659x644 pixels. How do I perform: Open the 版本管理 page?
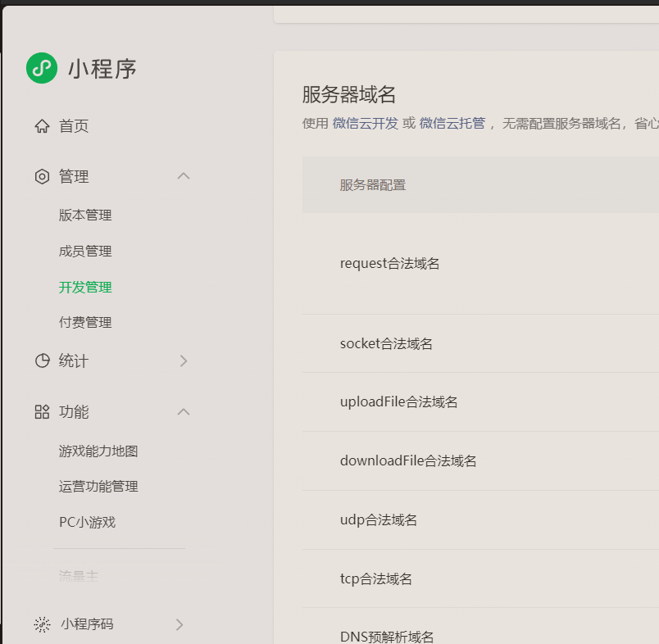point(84,215)
